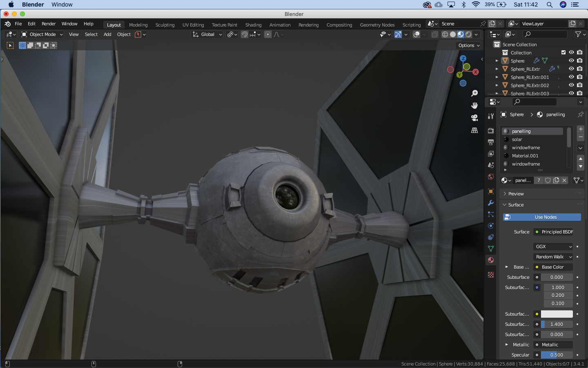Switch to the Shading workspace tab
This screenshot has width=588, height=368.
(253, 25)
